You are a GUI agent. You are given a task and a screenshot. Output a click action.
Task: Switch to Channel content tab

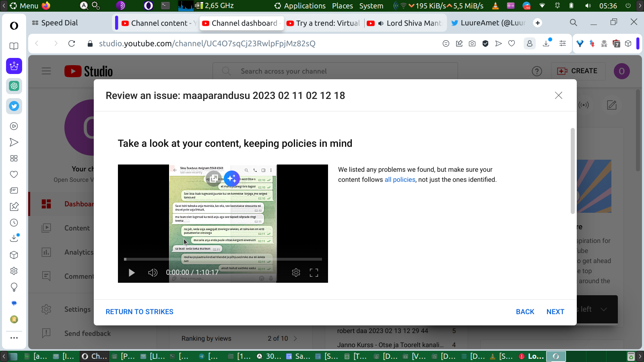click(x=159, y=23)
